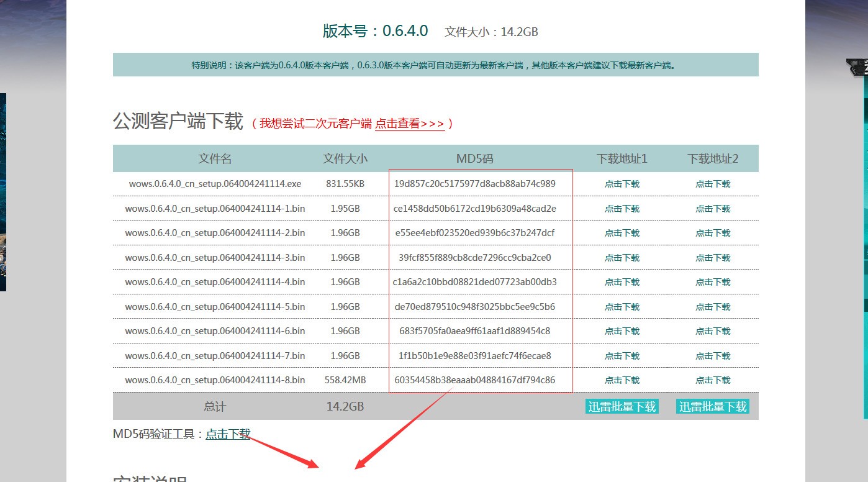Click 下载地址1 点击下载 for the setup .exe file

click(x=622, y=184)
